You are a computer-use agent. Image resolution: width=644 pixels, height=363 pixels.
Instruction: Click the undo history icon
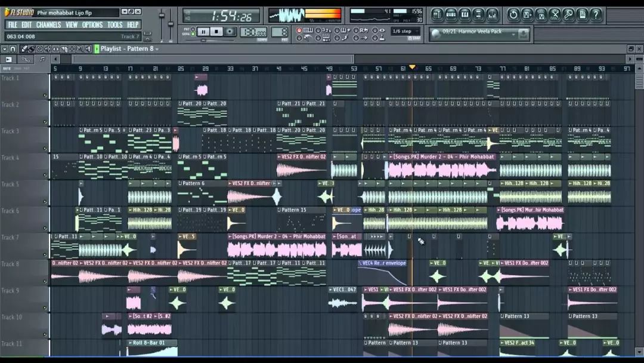coord(513,14)
